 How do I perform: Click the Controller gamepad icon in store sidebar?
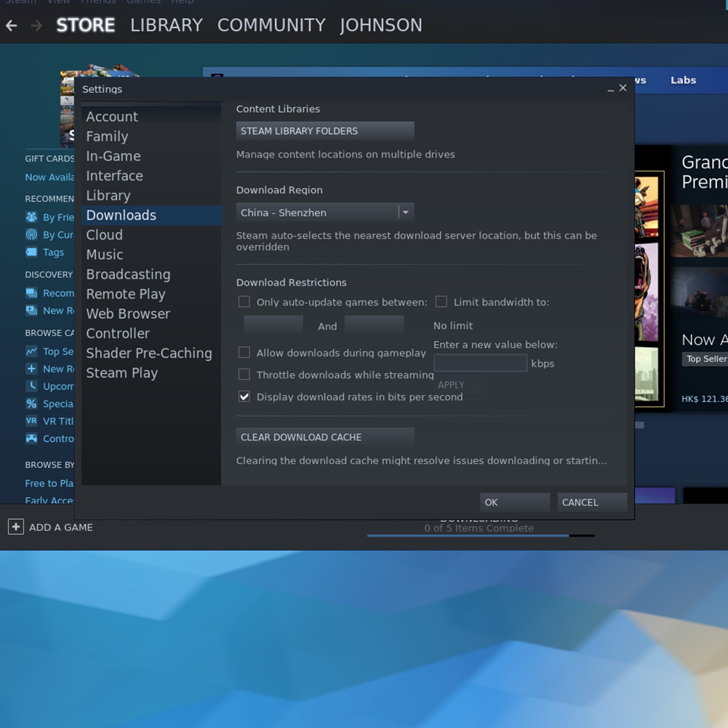click(31, 438)
